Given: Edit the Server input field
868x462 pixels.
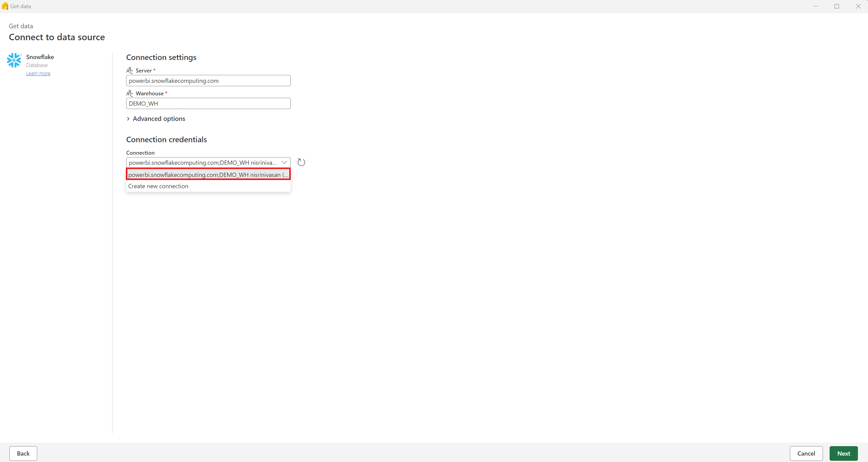Looking at the screenshot, I should 208,80.
